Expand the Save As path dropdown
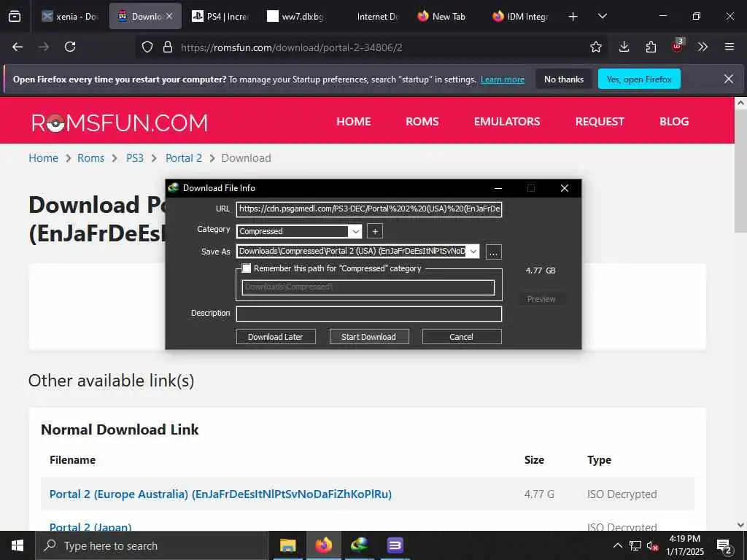747x560 pixels. pyautogui.click(x=473, y=252)
